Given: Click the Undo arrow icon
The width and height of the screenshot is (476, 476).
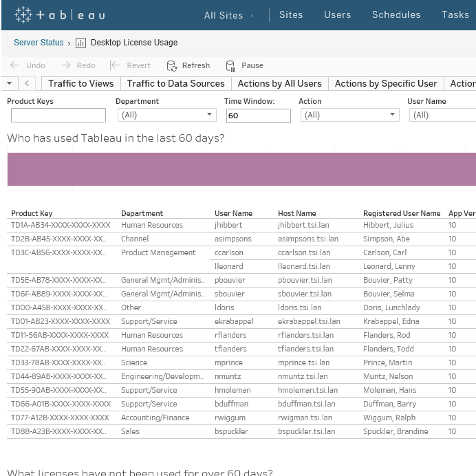Looking at the screenshot, I should click(x=15, y=65).
